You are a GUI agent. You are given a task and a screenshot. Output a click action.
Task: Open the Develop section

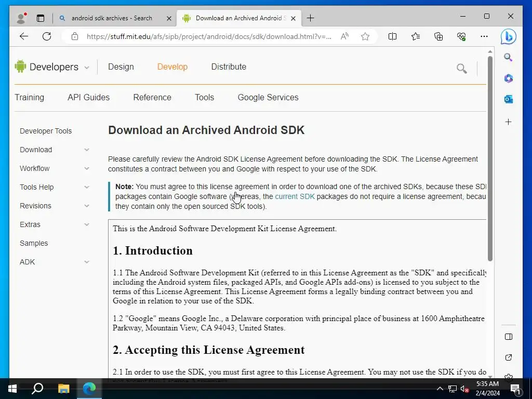click(x=172, y=67)
